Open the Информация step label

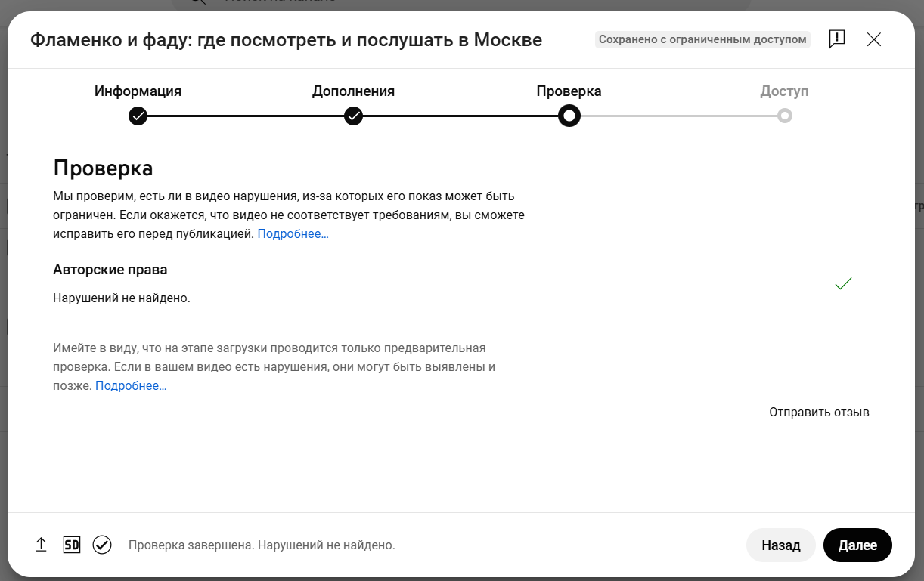point(138,91)
